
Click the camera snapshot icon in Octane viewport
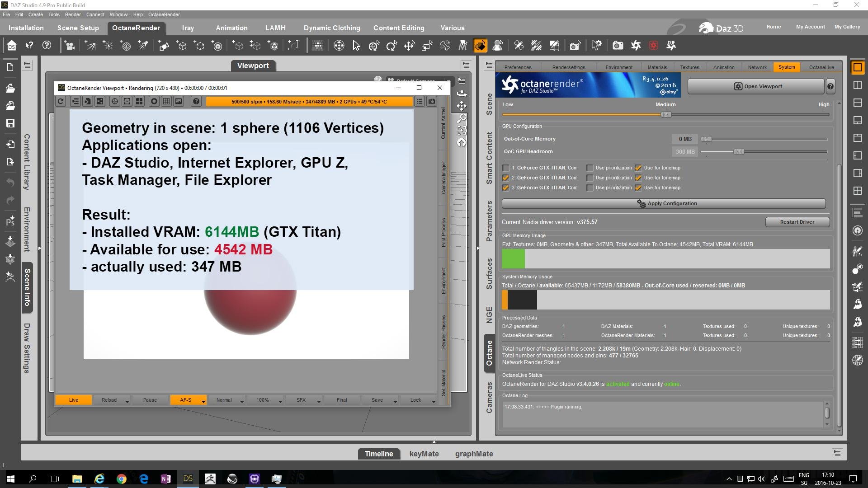coord(432,102)
